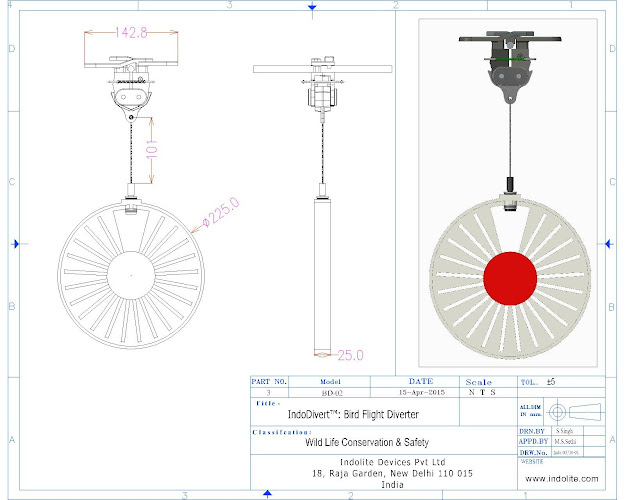
Task: Click the IndoDivert Bird Flight Diverter title
Action: (x=353, y=415)
